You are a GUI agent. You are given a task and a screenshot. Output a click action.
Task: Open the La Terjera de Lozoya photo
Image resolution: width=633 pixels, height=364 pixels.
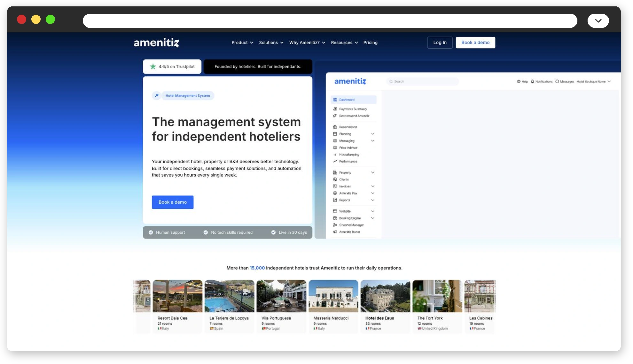[x=230, y=296]
